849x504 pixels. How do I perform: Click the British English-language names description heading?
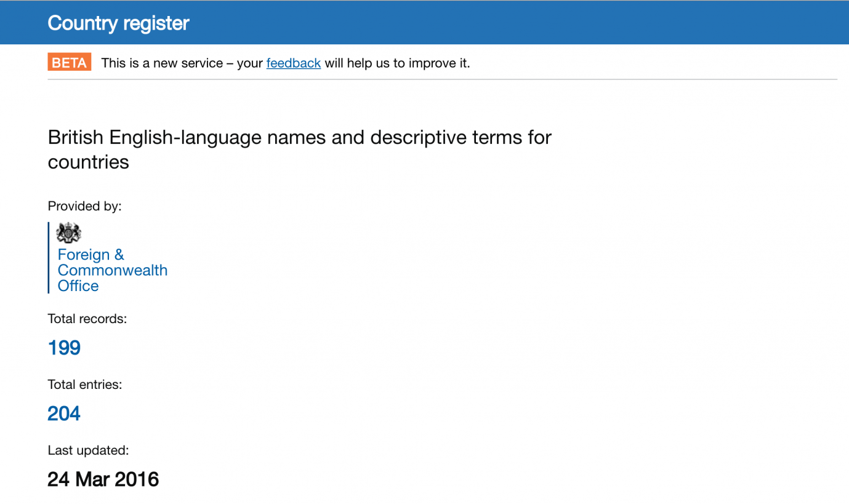pos(299,149)
